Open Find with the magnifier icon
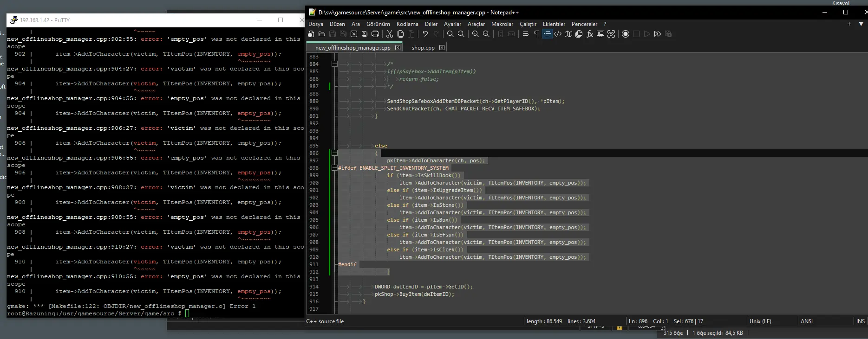The width and height of the screenshot is (868, 339). pos(450,34)
